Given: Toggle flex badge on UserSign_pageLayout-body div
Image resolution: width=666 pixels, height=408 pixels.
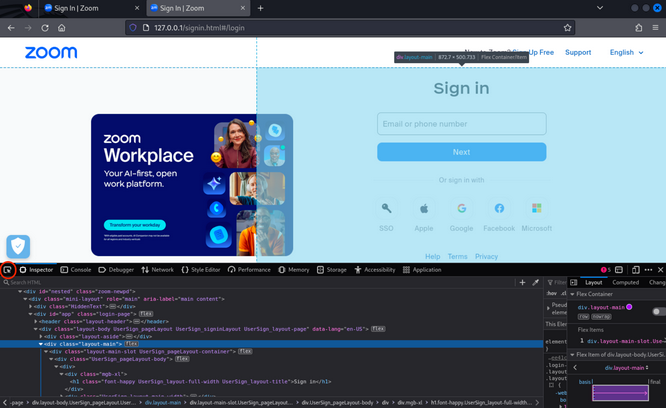Looking at the screenshot, I should click(x=182, y=359).
